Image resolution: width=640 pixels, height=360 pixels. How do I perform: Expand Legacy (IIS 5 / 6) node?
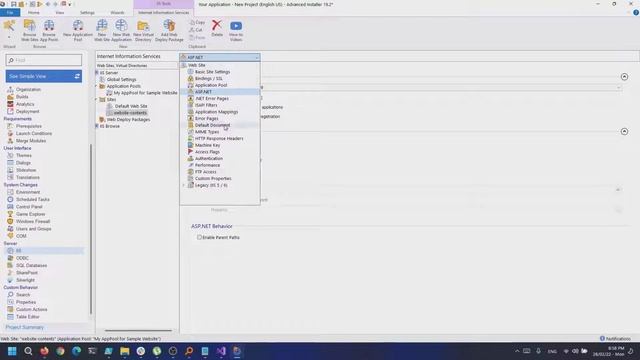pyautogui.click(x=184, y=185)
